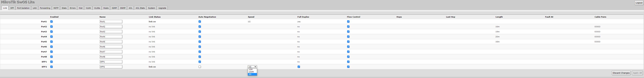The width and height of the screenshot is (644, 78).
Task: Click the Port3 name field
Action: pyautogui.click(x=111, y=32)
